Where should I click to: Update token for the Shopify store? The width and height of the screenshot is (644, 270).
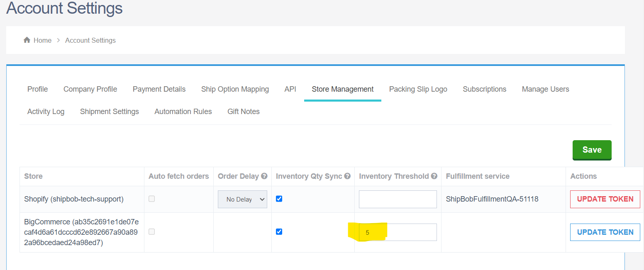605,199
